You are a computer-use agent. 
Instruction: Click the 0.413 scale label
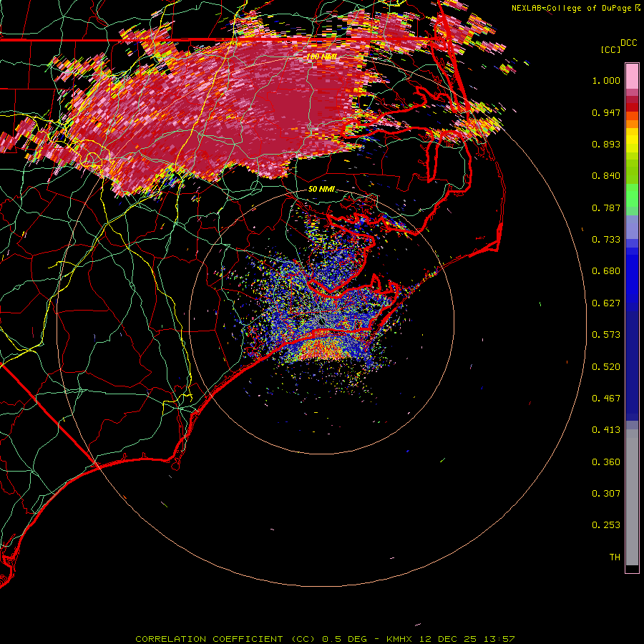[606, 430]
